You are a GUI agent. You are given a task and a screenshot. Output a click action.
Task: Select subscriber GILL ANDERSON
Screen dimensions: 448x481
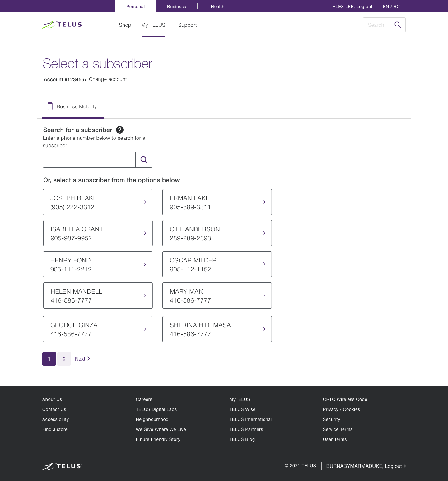click(x=217, y=233)
